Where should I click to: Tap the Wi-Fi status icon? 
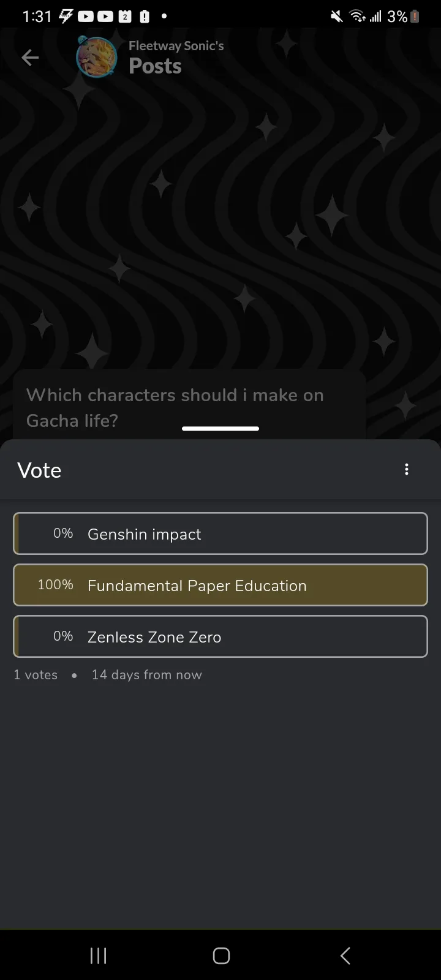[x=358, y=17]
